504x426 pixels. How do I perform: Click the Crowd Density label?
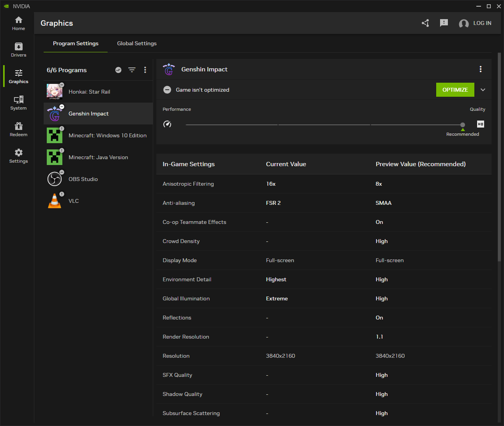(x=181, y=241)
